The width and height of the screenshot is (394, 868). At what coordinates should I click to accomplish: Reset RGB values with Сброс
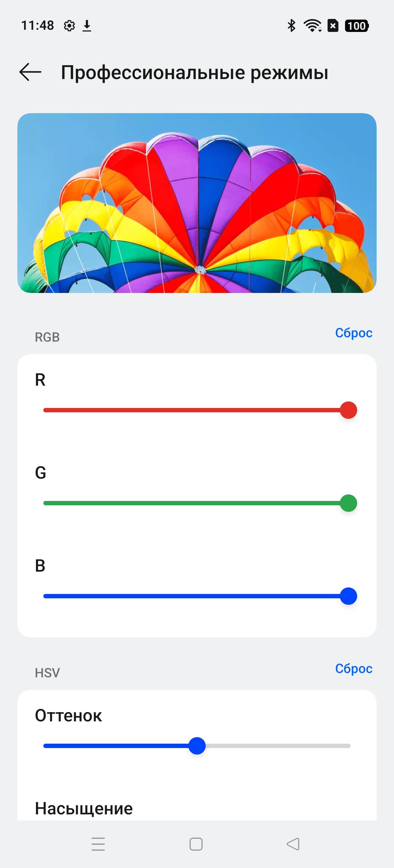coord(354,333)
